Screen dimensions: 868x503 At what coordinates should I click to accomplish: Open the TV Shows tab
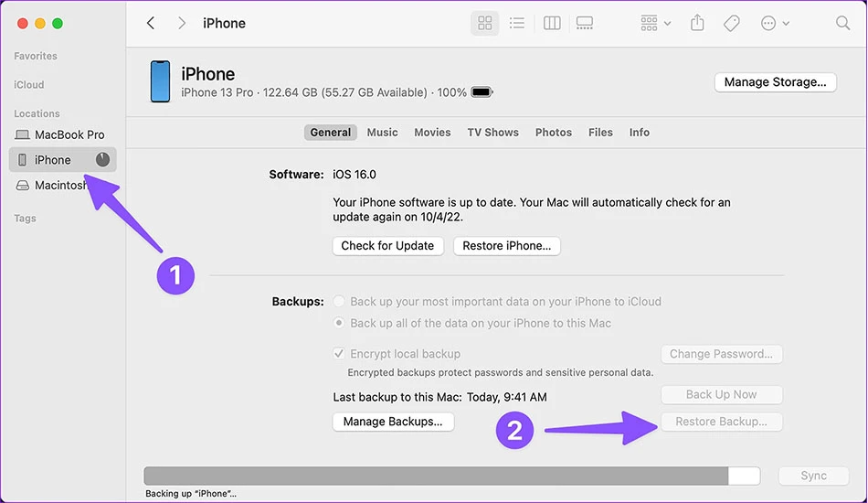(x=492, y=133)
